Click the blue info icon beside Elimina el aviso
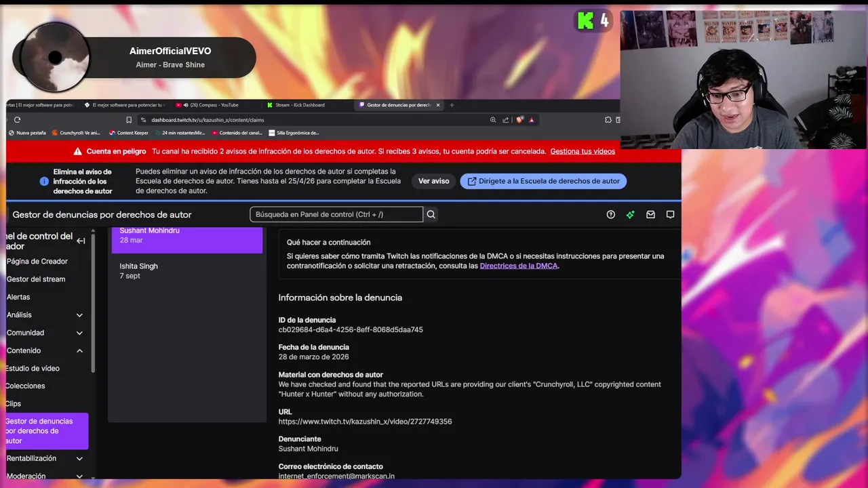This screenshot has width=868, height=488. pyautogui.click(x=44, y=182)
